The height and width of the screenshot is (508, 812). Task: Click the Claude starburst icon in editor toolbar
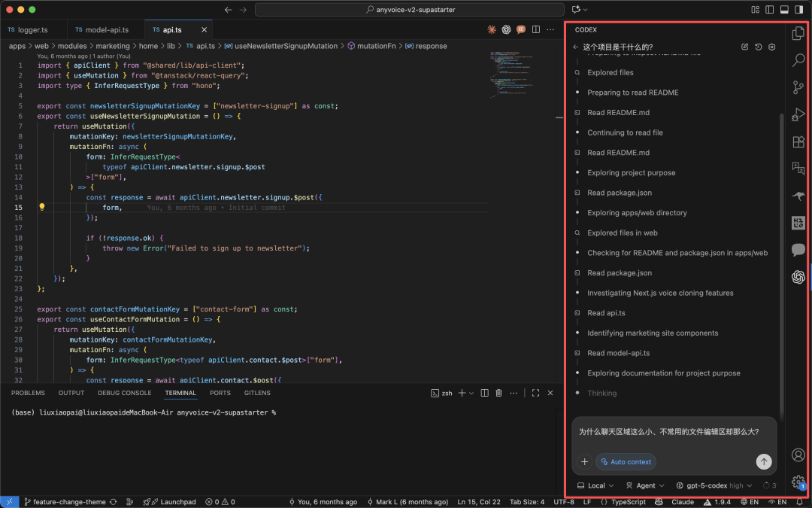pos(492,29)
